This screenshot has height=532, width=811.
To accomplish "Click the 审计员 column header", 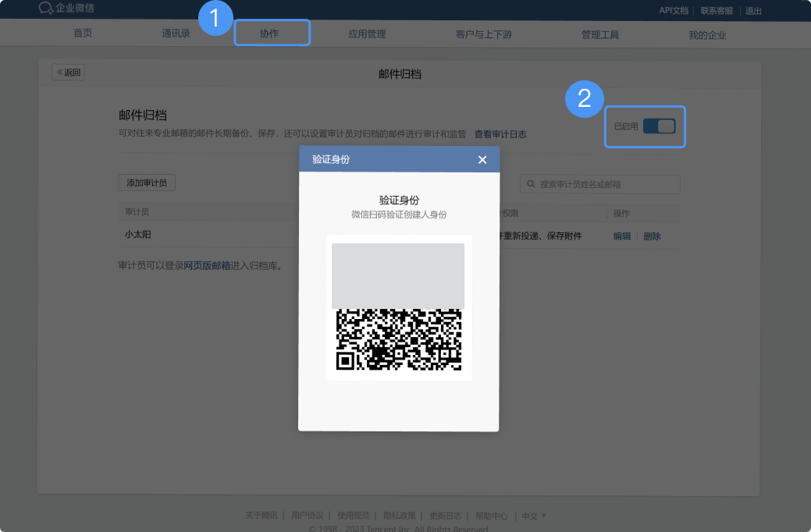I will [137, 212].
